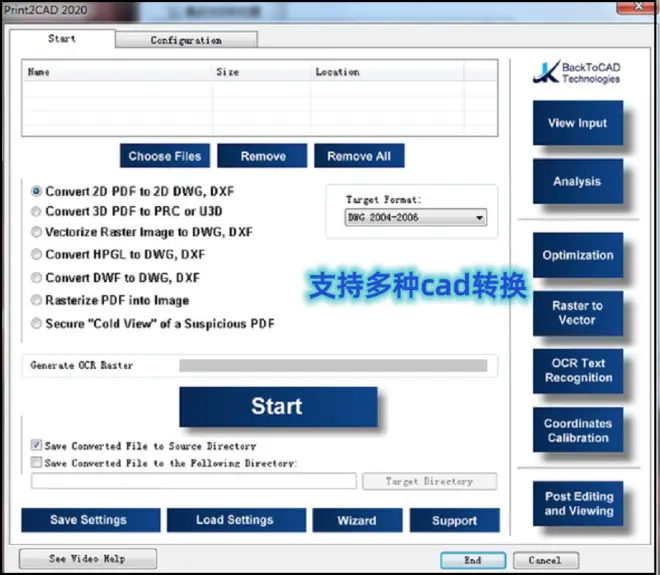
Task: Enable Save Converted File to Following Directory
Action: (x=37, y=463)
